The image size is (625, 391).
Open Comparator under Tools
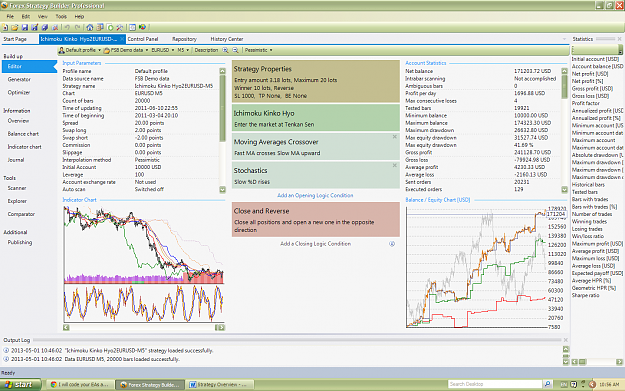(x=21, y=214)
